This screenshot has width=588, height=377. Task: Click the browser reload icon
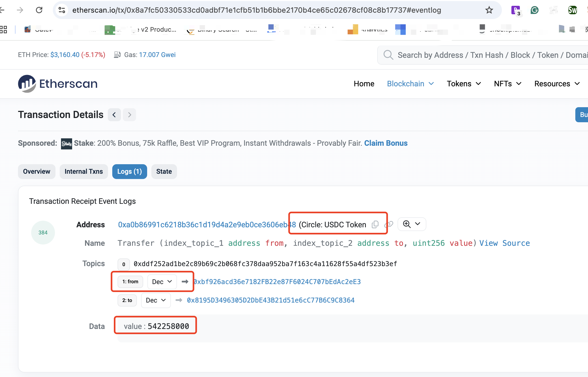tap(39, 10)
